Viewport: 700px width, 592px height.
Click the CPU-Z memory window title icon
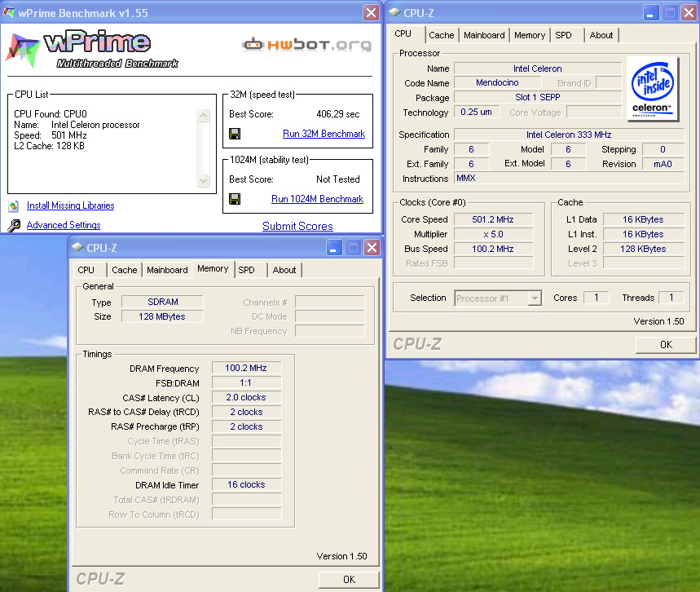coord(77,247)
